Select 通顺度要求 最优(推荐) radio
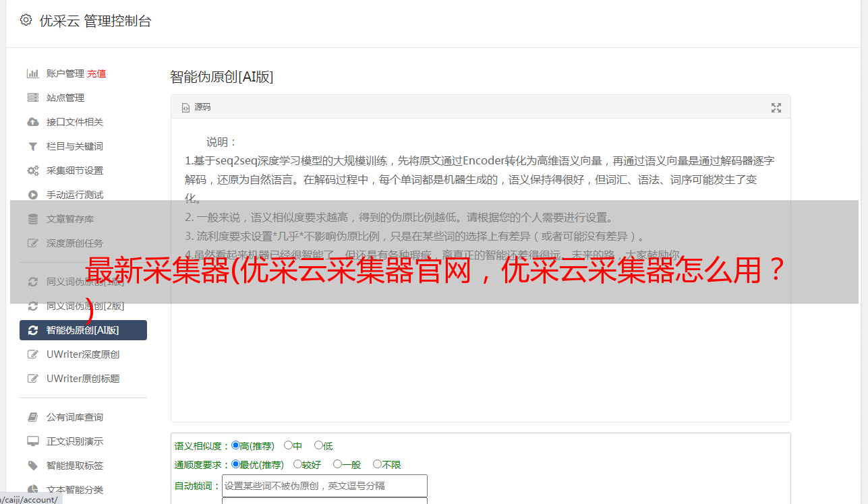This screenshot has height=504, width=868. 235,464
